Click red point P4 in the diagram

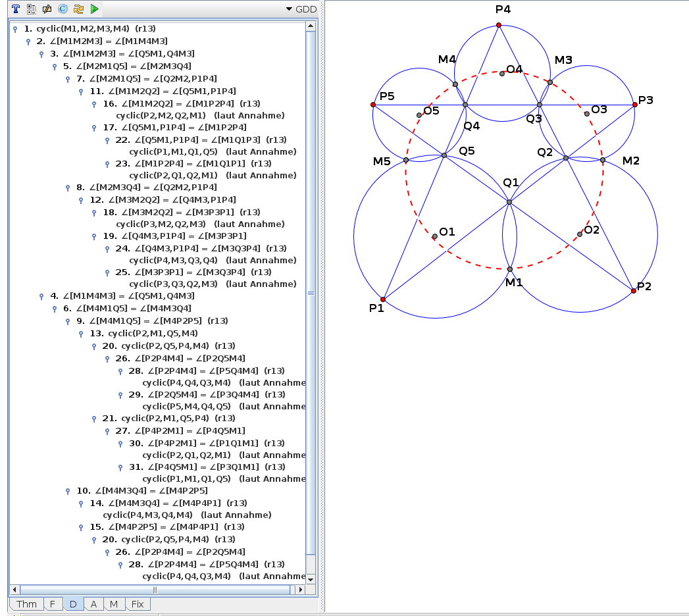[499, 25]
